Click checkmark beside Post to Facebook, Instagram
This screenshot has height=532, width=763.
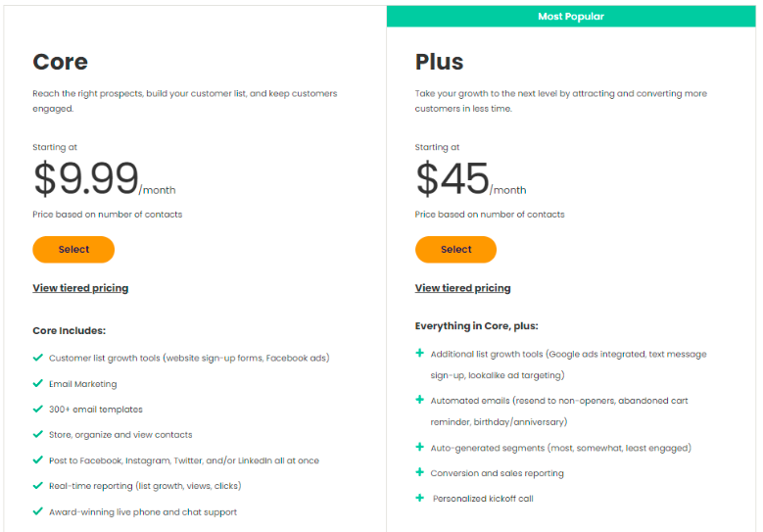[37, 459]
